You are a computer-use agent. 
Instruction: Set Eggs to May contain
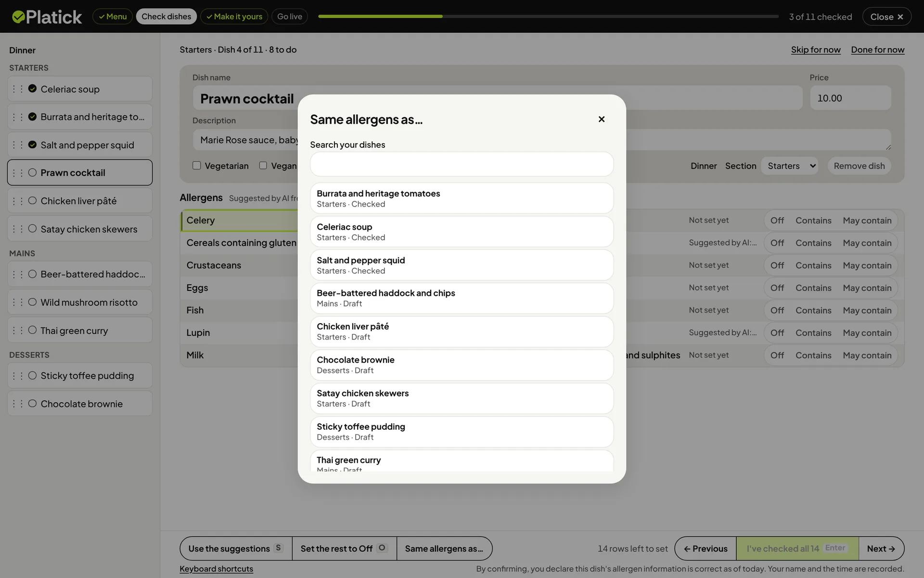click(x=867, y=288)
